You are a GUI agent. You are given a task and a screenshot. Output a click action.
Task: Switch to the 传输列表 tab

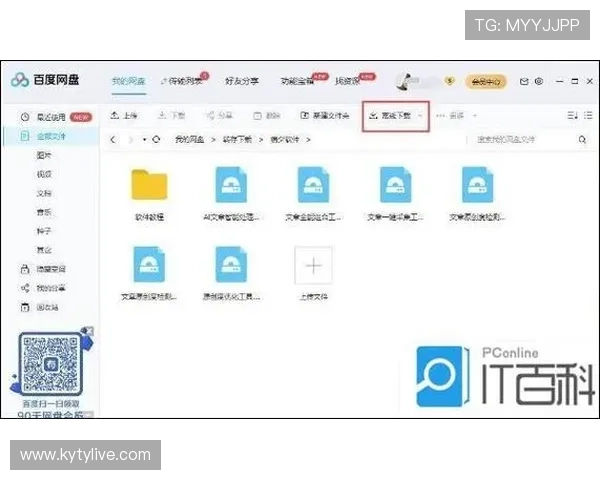[x=181, y=82]
